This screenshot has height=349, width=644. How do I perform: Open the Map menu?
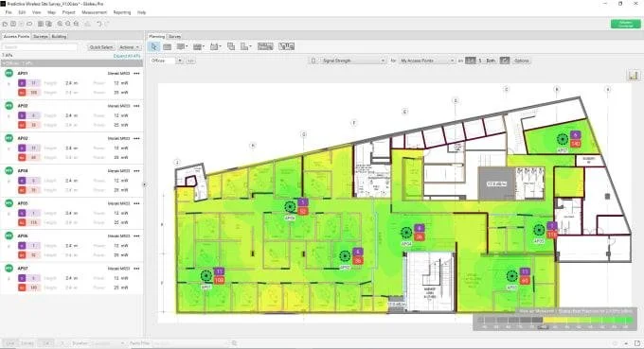click(x=51, y=12)
